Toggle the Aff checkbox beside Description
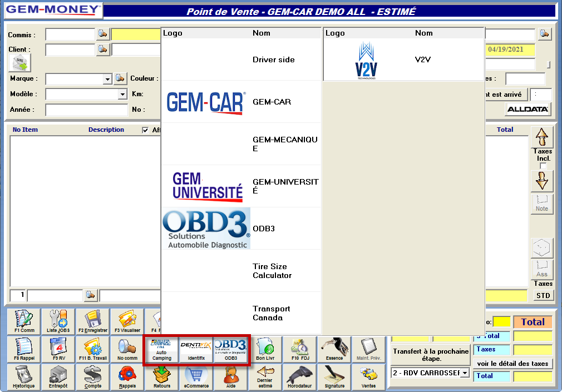The height and width of the screenshot is (392, 562). click(x=145, y=130)
